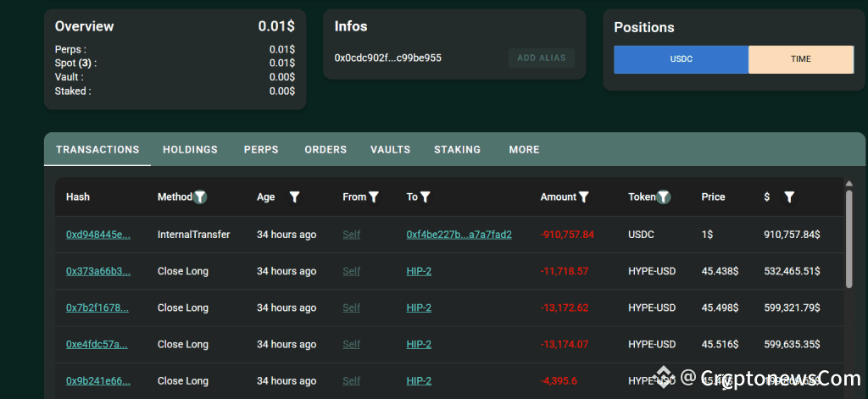The height and width of the screenshot is (399, 868).
Task: Open transaction hash 0xd948445e link
Action: [x=98, y=235]
